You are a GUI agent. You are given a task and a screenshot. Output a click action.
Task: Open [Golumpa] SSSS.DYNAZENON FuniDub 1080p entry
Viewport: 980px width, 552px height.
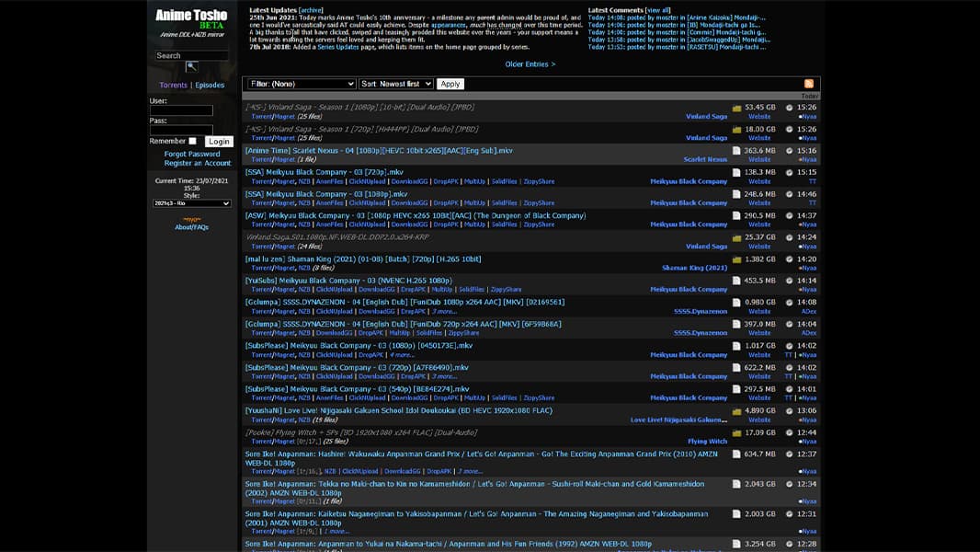click(x=405, y=302)
